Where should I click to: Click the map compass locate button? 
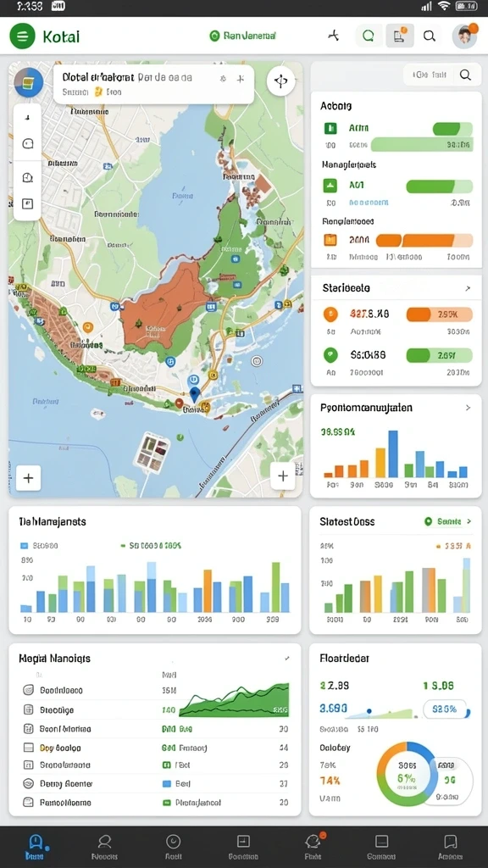point(281,81)
